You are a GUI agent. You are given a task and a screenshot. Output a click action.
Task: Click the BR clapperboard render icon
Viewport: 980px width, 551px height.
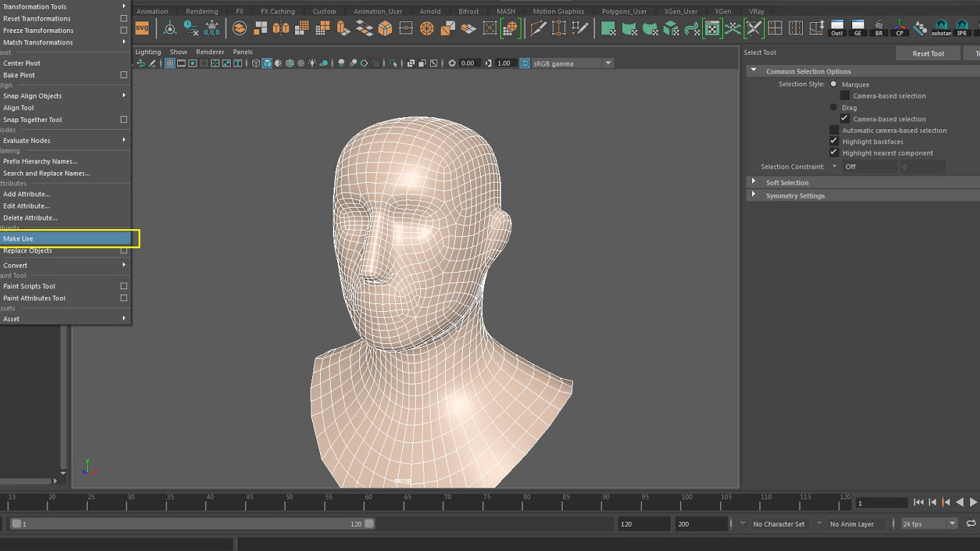(x=879, y=25)
